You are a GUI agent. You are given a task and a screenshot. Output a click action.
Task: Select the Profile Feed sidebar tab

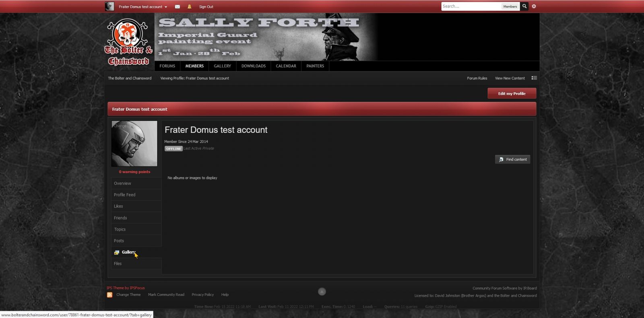125,195
